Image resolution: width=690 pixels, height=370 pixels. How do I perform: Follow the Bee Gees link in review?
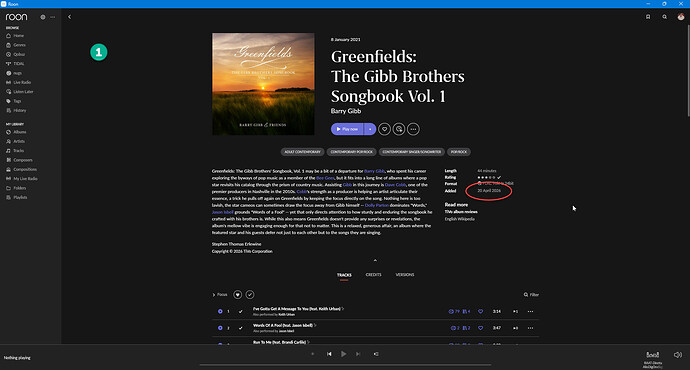click(325, 178)
